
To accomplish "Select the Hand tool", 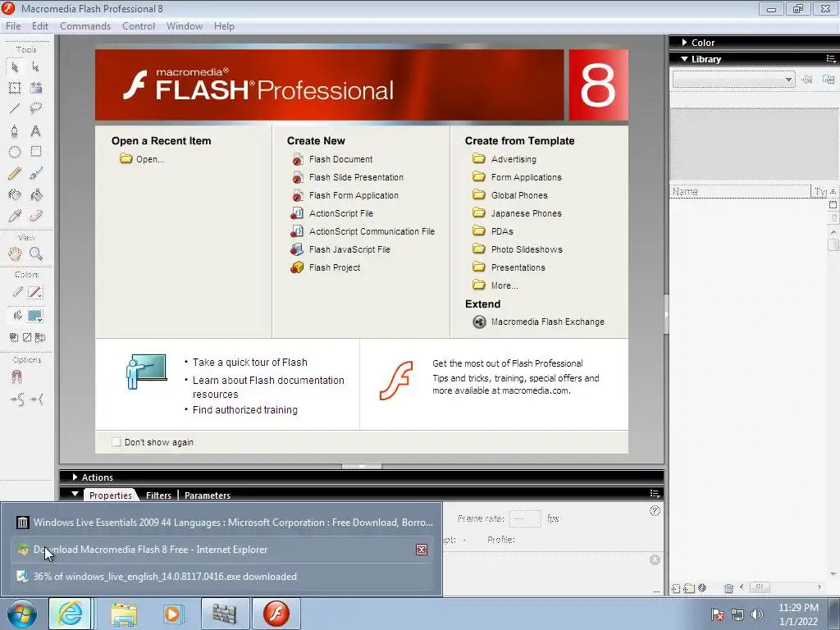I will pyautogui.click(x=15, y=253).
